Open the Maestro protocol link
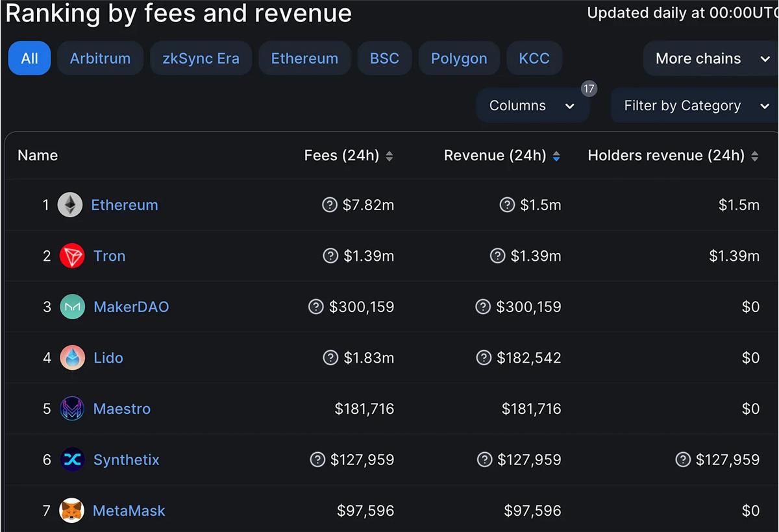The height and width of the screenshot is (532, 779). point(122,409)
